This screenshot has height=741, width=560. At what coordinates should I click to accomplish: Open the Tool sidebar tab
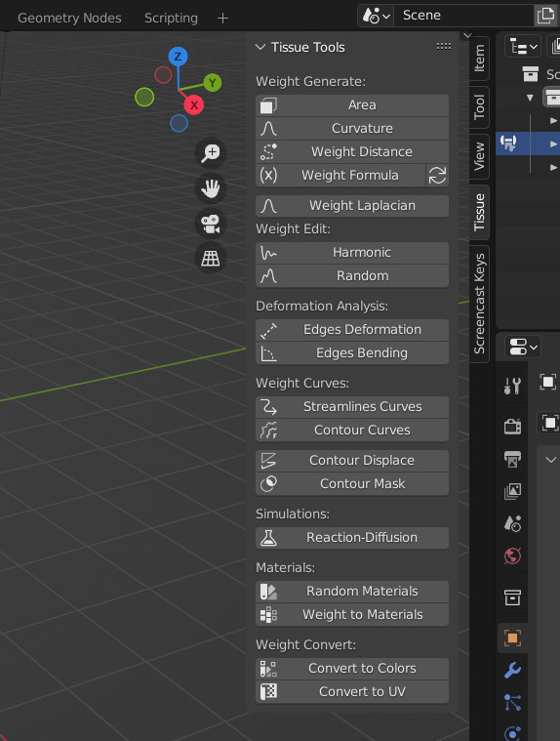(479, 107)
